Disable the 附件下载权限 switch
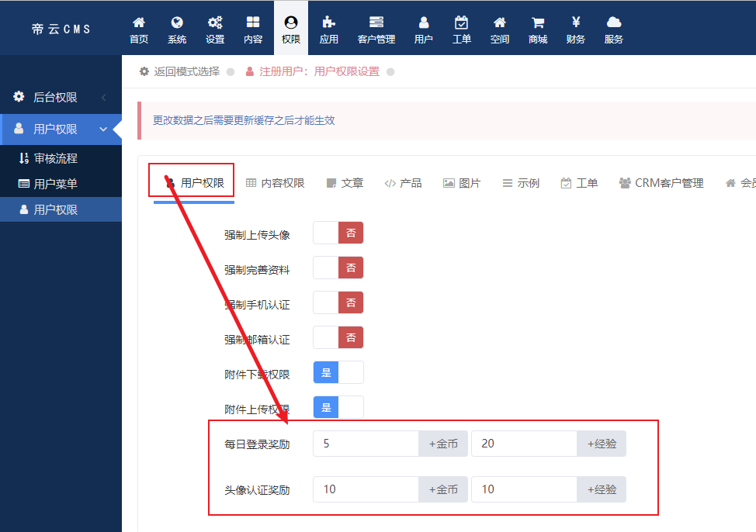The height and width of the screenshot is (532, 756). coord(338,372)
